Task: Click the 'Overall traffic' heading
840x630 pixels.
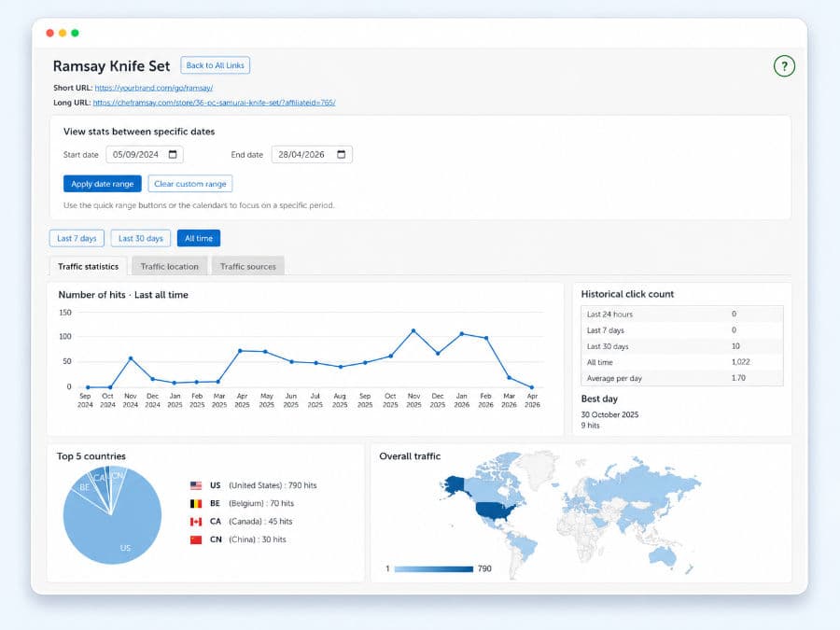Action: pos(410,456)
